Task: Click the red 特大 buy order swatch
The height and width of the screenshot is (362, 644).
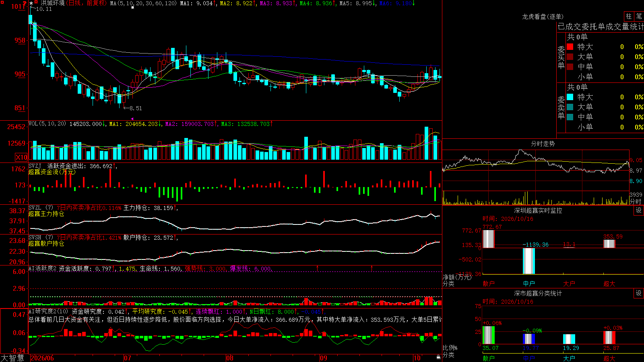Action: coord(570,47)
